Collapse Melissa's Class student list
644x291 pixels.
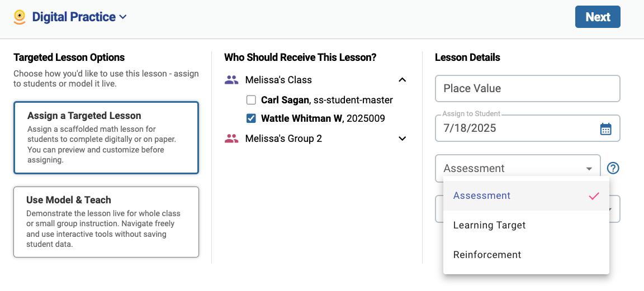pyautogui.click(x=402, y=80)
